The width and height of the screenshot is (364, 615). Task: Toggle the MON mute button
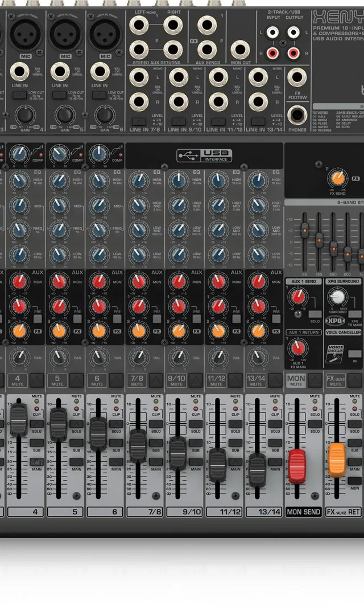pyautogui.click(x=315, y=380)
